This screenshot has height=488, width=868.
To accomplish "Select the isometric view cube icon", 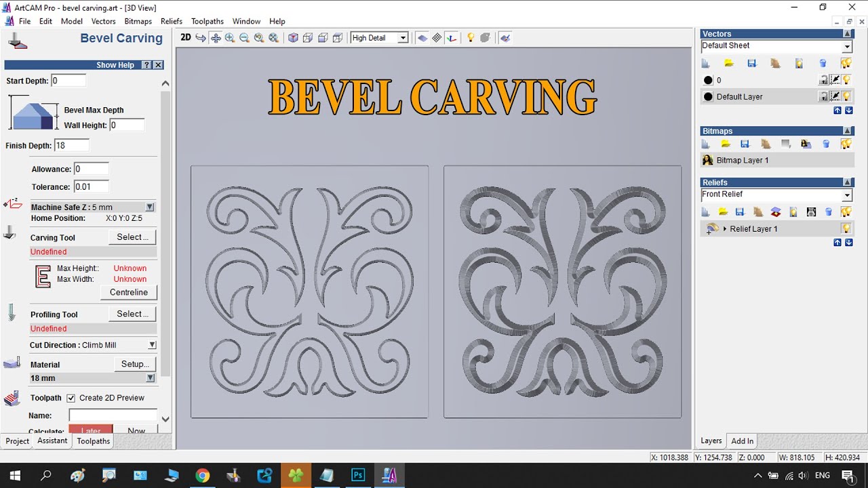I will [293, 38].
